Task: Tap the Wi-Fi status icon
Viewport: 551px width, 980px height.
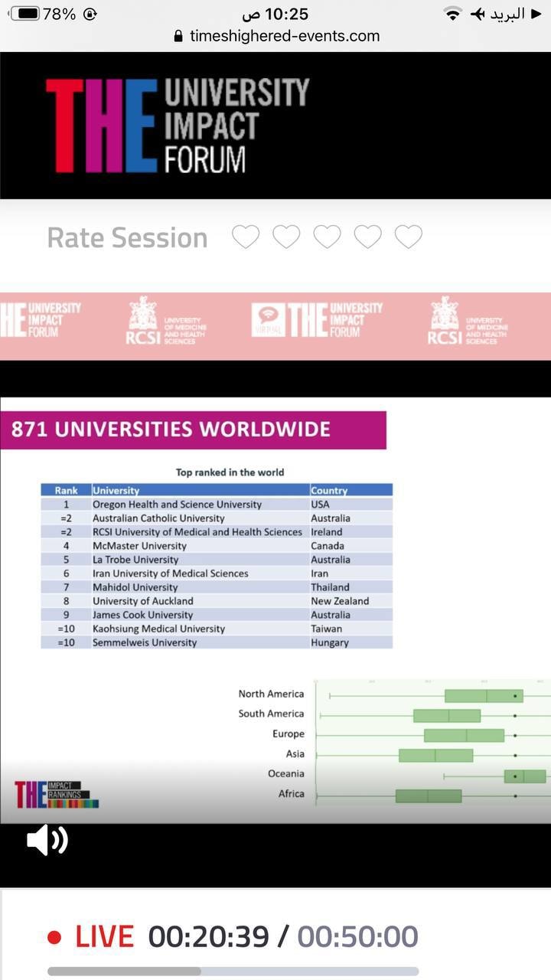Action: pos(453,14)
